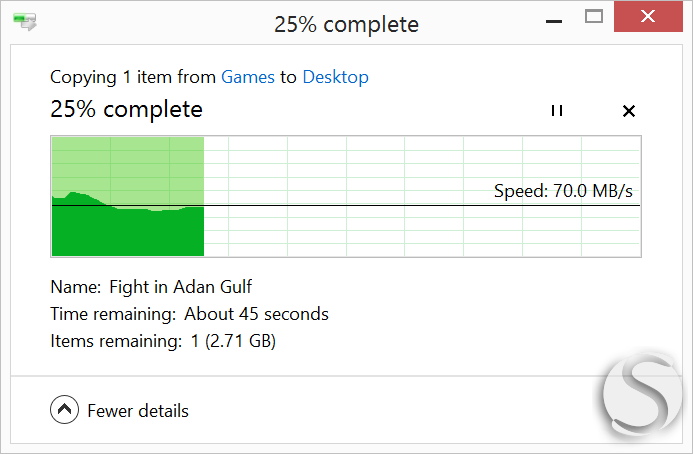693x454 pixels.
Task: Pause the file copy operation
Action: tap(557, 111)
